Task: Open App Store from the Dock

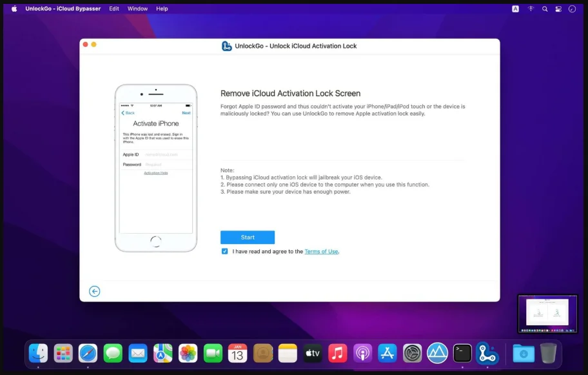Action: click(387, 353)
